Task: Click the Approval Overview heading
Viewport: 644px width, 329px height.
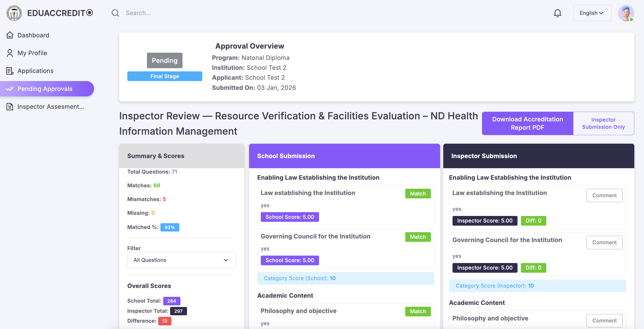Action: pyautogui.click(x=250, y=46)
